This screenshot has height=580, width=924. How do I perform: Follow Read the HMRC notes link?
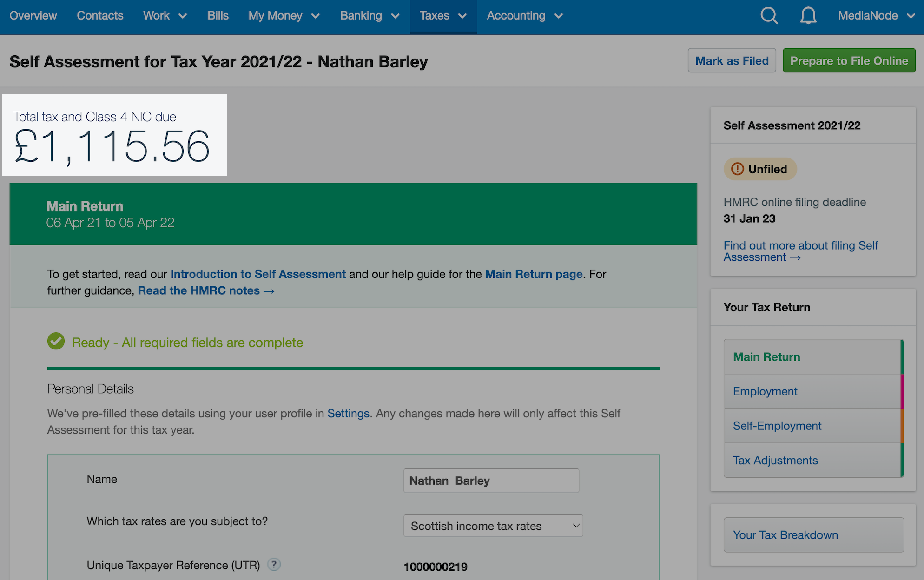tap(206, 290)
